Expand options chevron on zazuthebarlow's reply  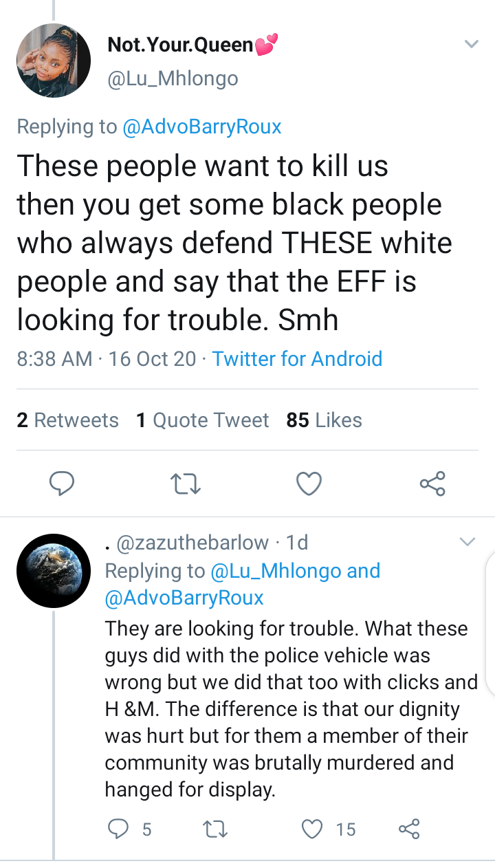click(x=467, y=542)
